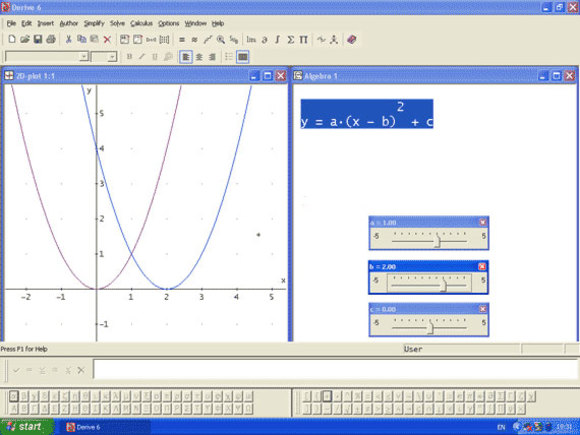The height and width of the screenshot is (435, 580).
Task: Toggle the bold formatting button
Action: tap(129, 57)
